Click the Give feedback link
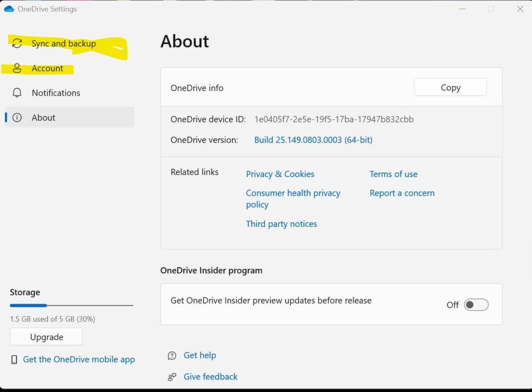 coord(210,377)
